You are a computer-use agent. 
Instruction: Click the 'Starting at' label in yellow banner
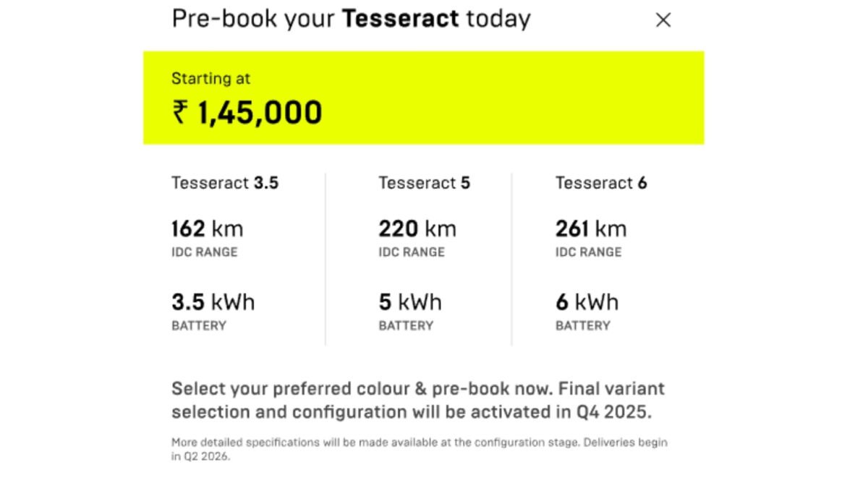[x=210, y=79]
